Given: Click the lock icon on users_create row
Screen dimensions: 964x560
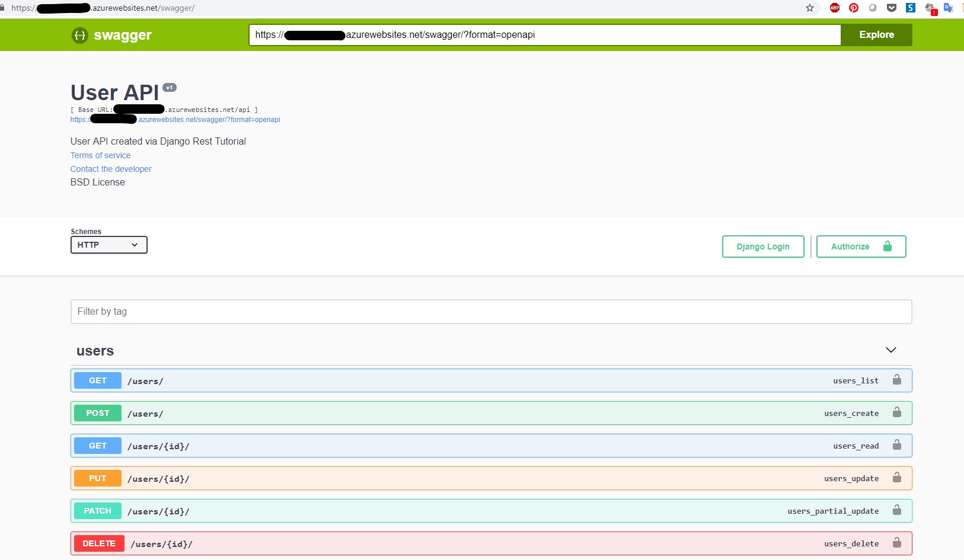Looking at the screenshot, I should tap(897, 412).
